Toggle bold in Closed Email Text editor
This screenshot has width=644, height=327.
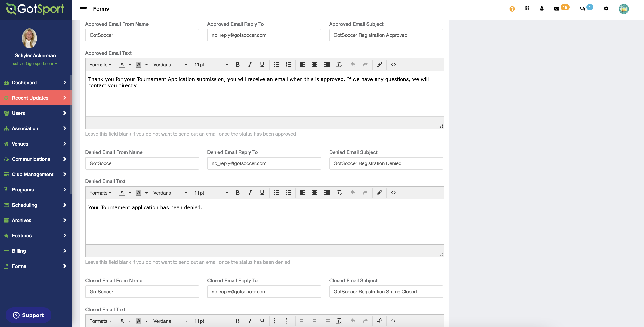coord(237,321)
